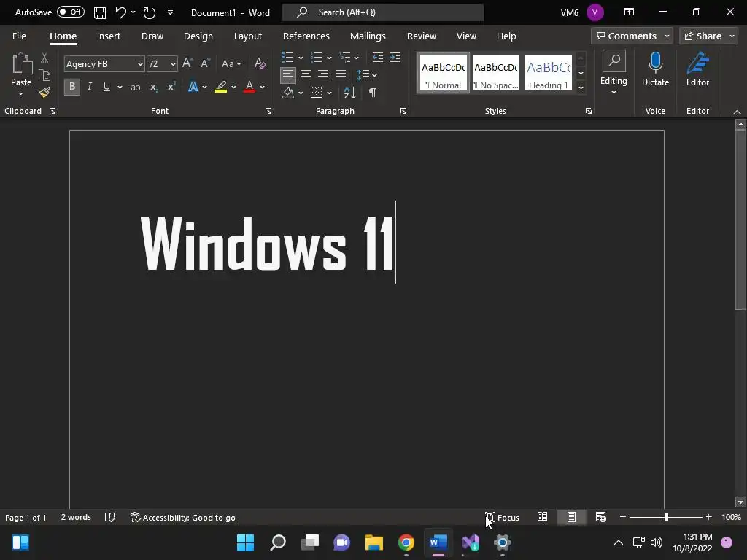
Task: Center align the text
Action: pyautogui.click(x=306, y=75)
